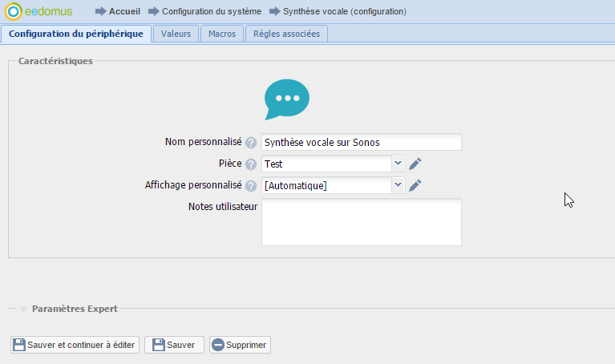Open the Pièce dropdown arrow
Viewport: 615px width, 364px height.
click(399, 164)
